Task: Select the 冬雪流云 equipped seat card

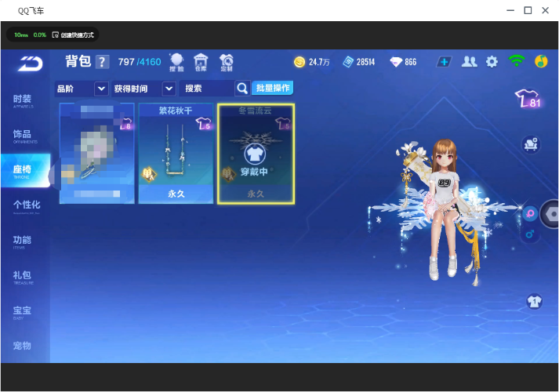Action: point(256,154)
